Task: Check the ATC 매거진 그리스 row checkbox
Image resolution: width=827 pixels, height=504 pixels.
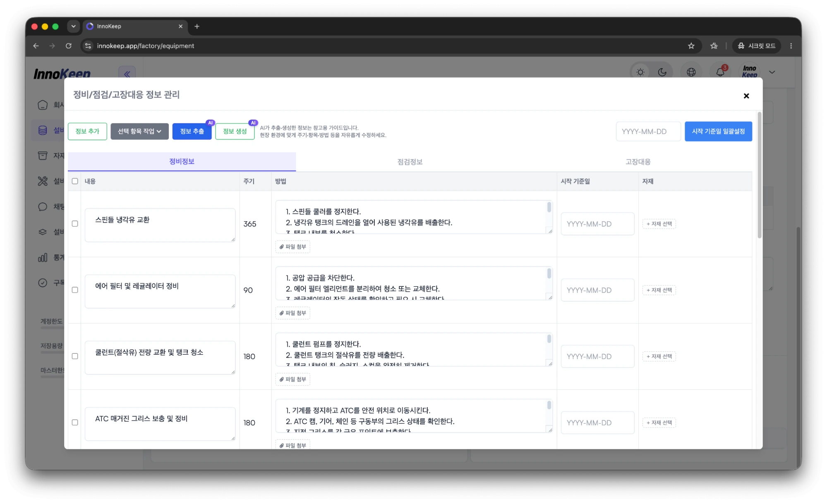Action: (x=75, y=422)
